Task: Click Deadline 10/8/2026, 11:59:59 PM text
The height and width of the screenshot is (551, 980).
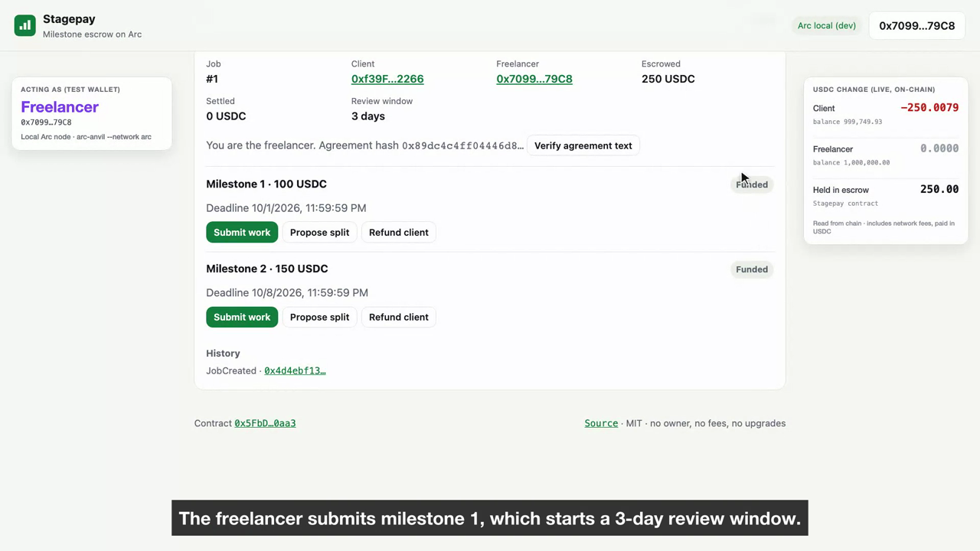Action: 287,293
